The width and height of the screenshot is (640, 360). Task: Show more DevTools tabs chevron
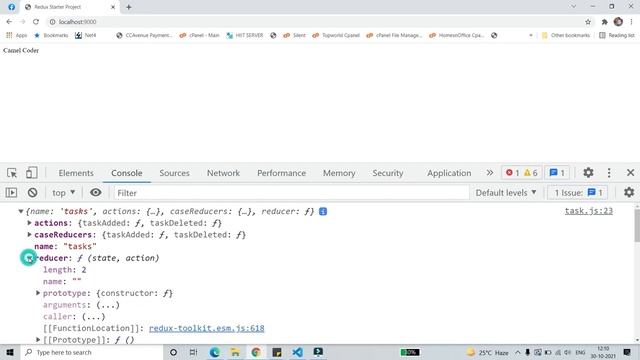[489, 173]
